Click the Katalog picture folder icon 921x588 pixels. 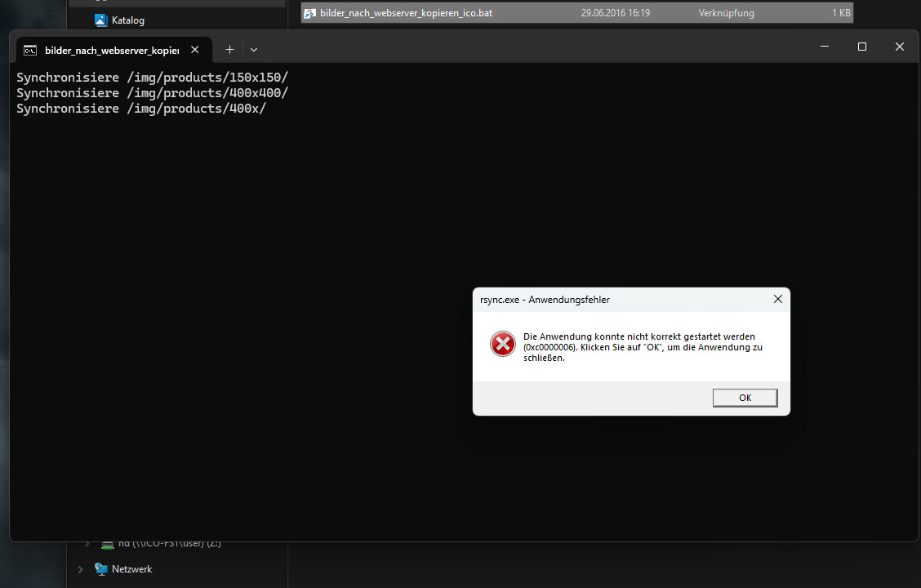click(101, 20)
